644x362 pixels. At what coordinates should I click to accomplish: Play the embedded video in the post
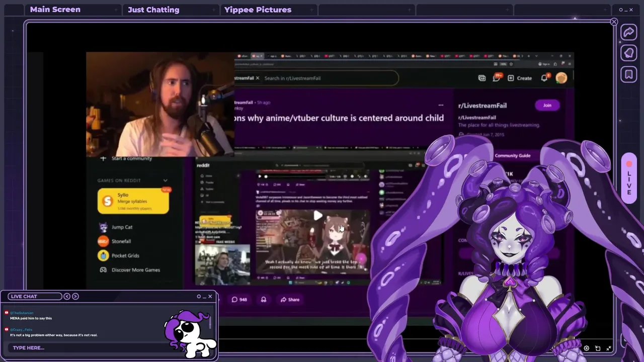pyautogui.click(x=317, y=216)
